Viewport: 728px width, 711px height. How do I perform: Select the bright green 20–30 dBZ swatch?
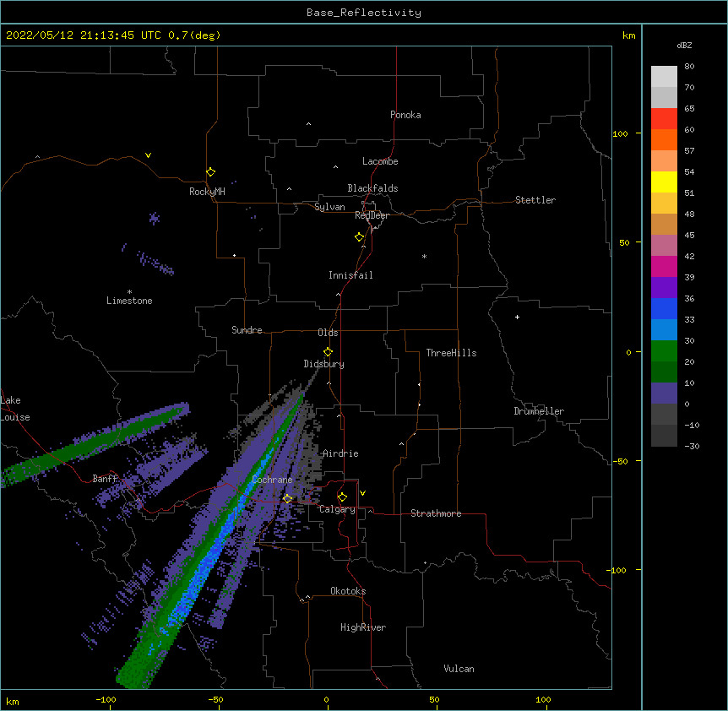(x=664, y=351)
